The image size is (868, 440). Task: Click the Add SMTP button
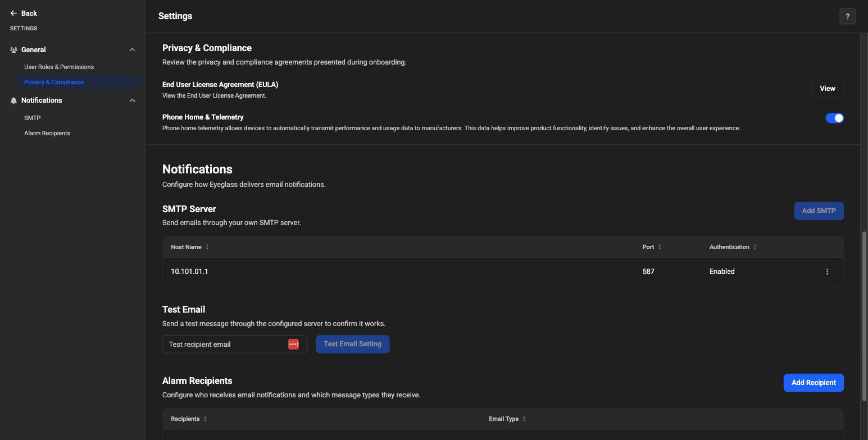click(819, 211)
